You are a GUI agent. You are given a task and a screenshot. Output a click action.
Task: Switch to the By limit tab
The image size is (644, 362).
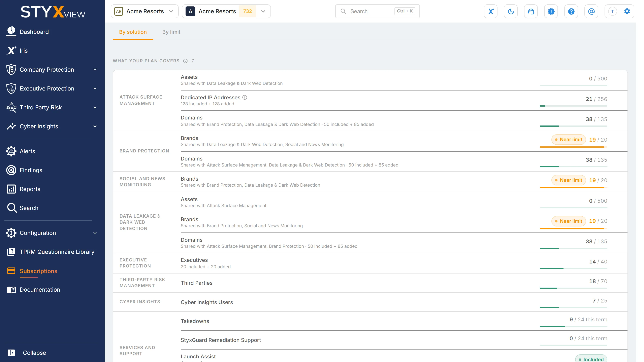(171, 32)
